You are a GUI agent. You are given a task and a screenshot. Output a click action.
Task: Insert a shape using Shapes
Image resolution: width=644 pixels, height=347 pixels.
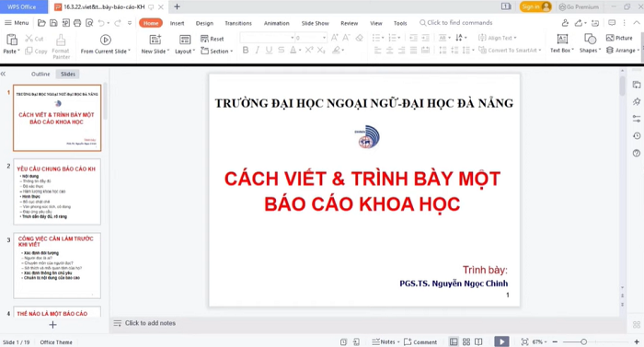tap(590, 43)
